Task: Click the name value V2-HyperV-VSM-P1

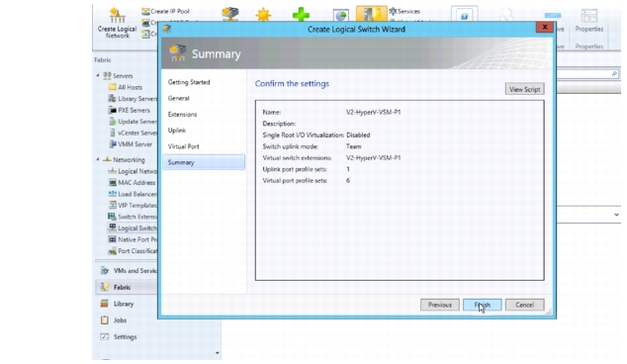Action: point(373,112)
